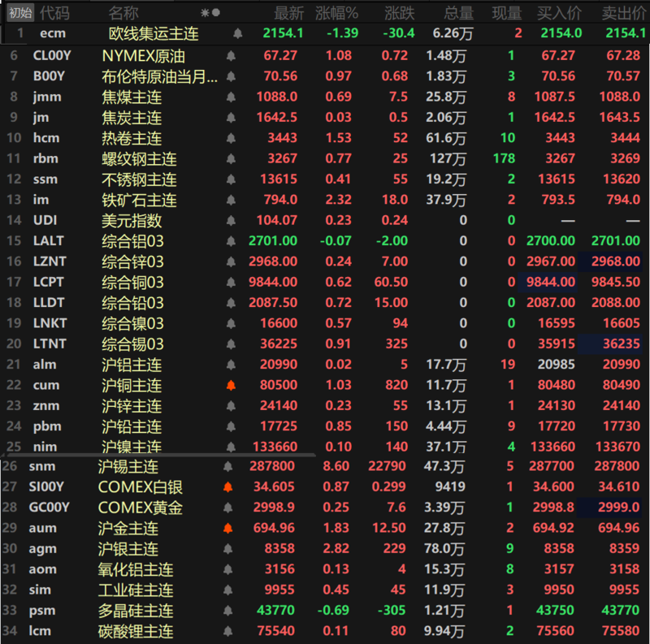This screenshot has width=650, height=644.
Task: Select the 螺纹钢主连 row name
Action: [139, 159]
